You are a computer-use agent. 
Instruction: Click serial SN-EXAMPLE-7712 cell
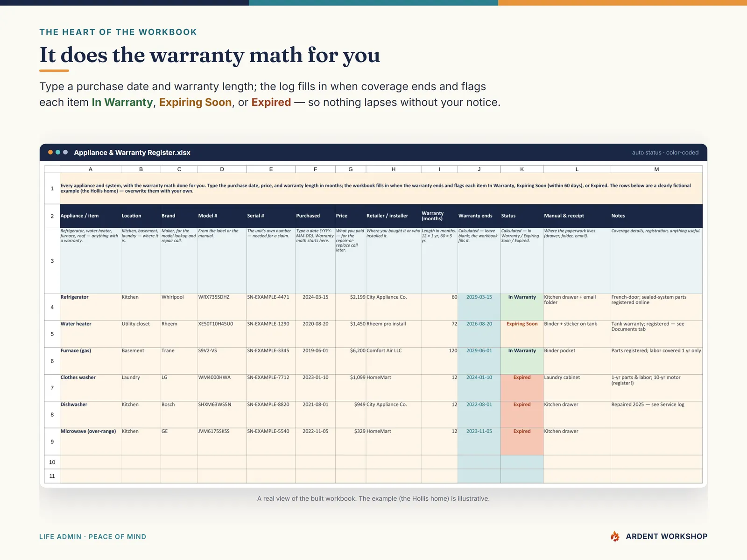[271, 388]
